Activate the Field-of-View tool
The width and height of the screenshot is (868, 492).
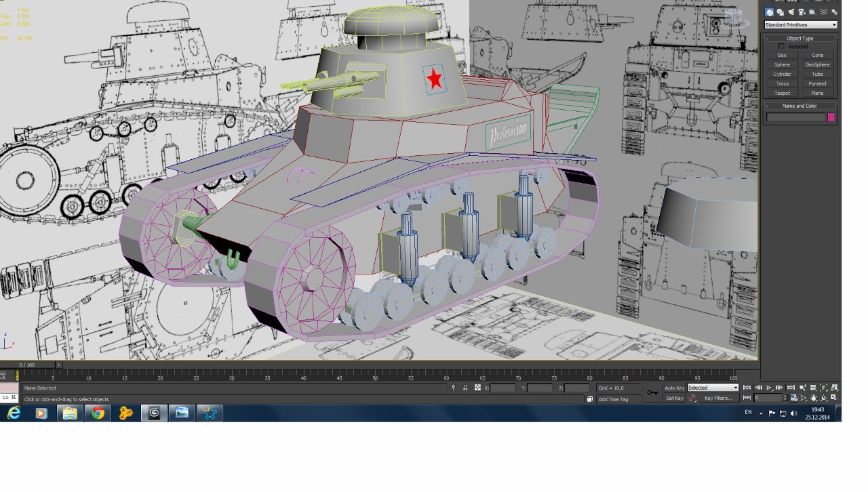[803, 398]
